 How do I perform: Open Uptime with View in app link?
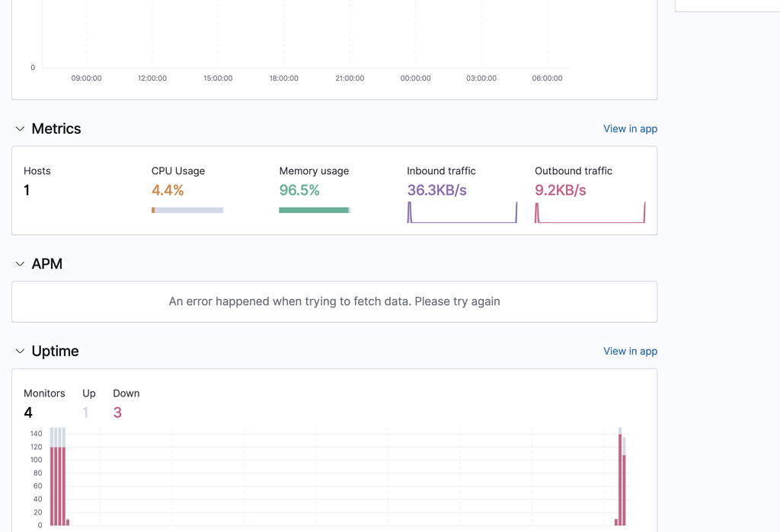coord(630,351)
